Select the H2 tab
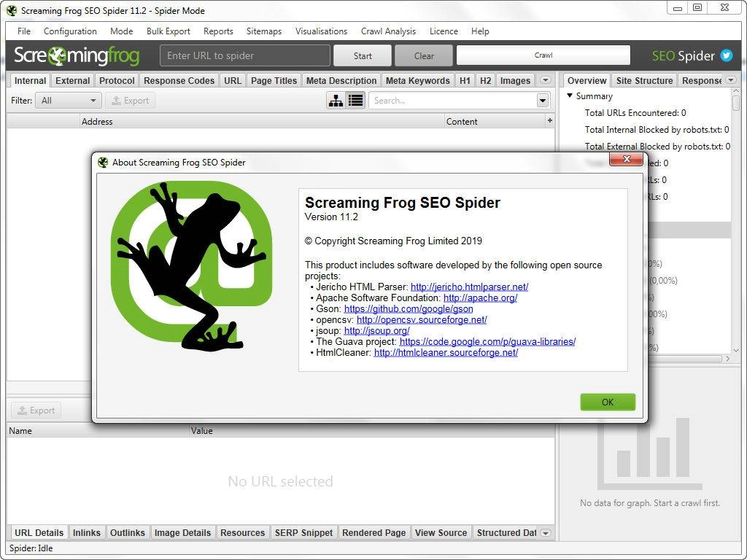 pos(485,80)
